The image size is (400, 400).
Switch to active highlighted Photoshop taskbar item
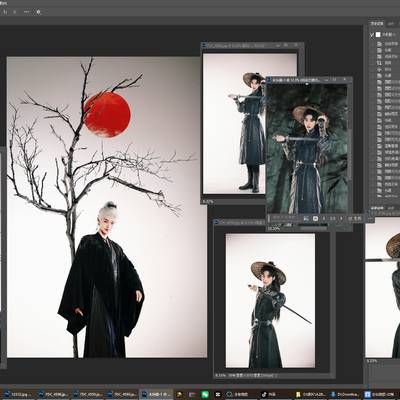coord(156,394)
